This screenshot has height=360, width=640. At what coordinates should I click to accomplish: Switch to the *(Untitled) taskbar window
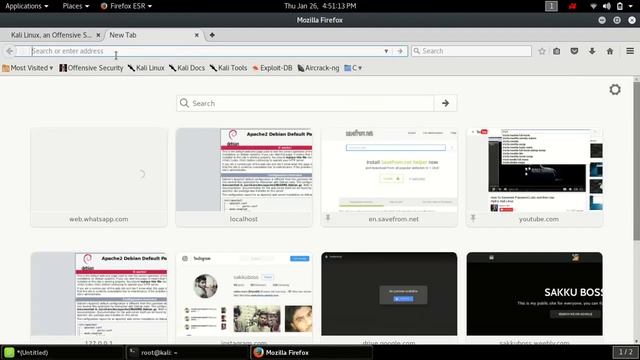tap(62, 352)
